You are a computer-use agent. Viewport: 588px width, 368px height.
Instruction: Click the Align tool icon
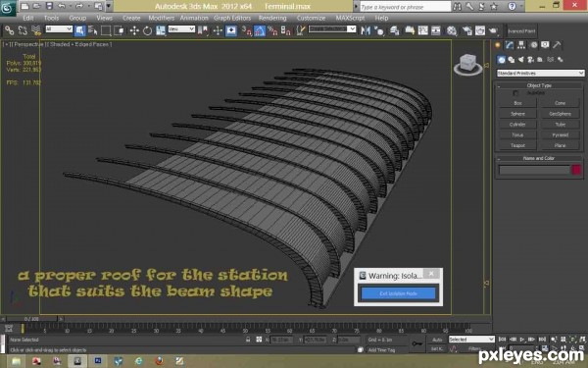coord(379,30)
